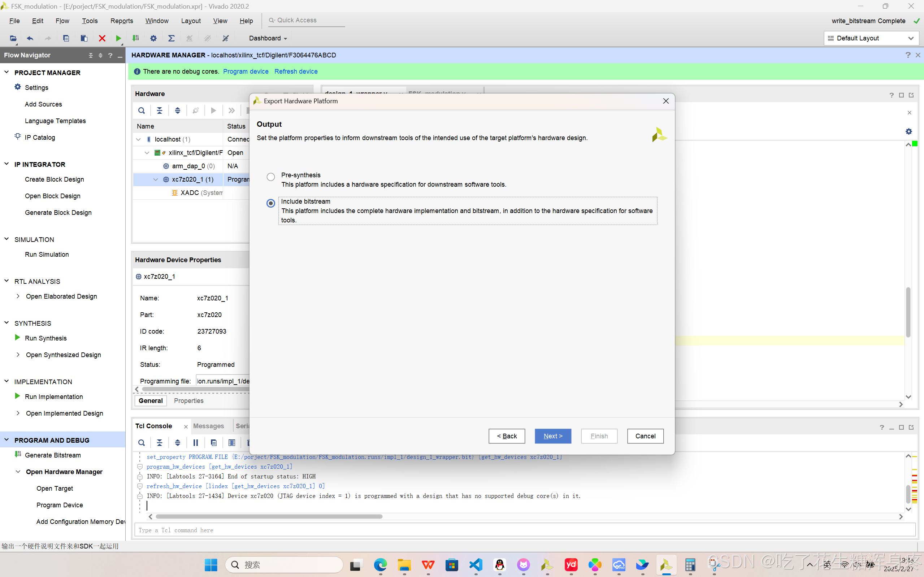
Task: Click Run Implementation in the Flow Navigator
Action: [54, 396]
